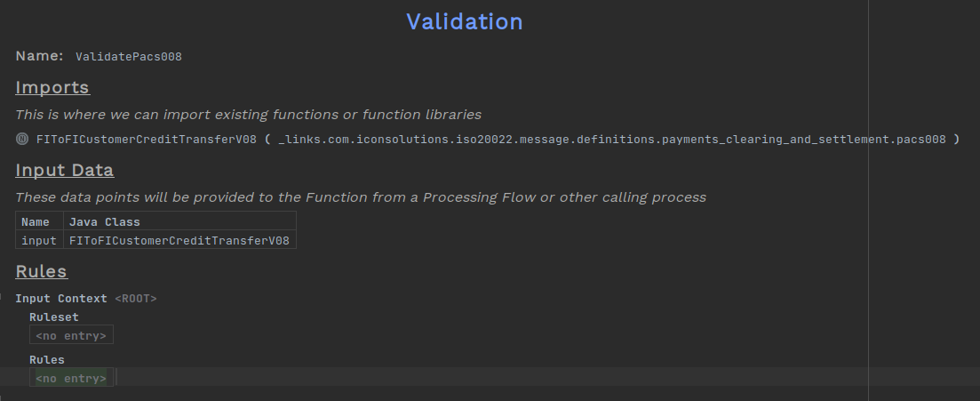Click the Name: label at top
Image resolution: width=980 pixels, height=401 pixels.
(39, 56)
